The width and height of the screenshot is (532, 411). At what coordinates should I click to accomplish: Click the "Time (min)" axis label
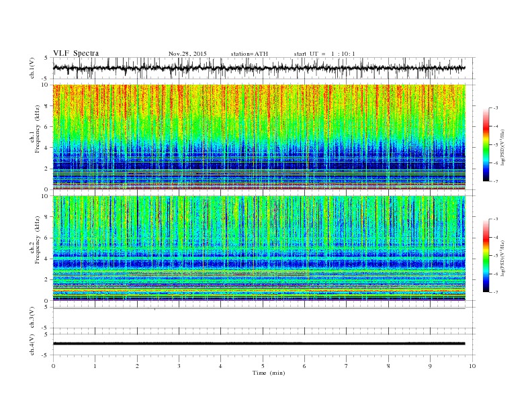coord(269,373)
